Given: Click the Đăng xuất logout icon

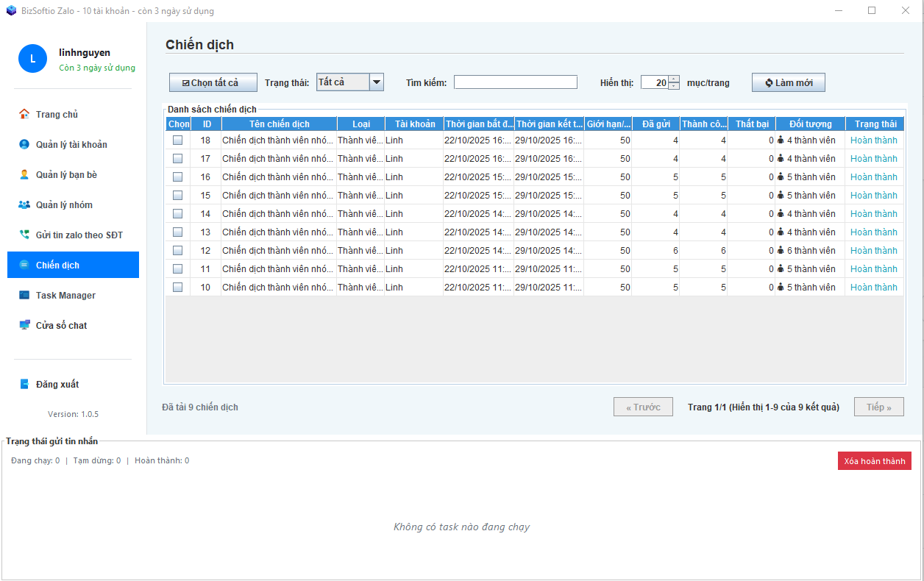Looking at the screenshot, I should pyautogui.click(x=24, y=384).
